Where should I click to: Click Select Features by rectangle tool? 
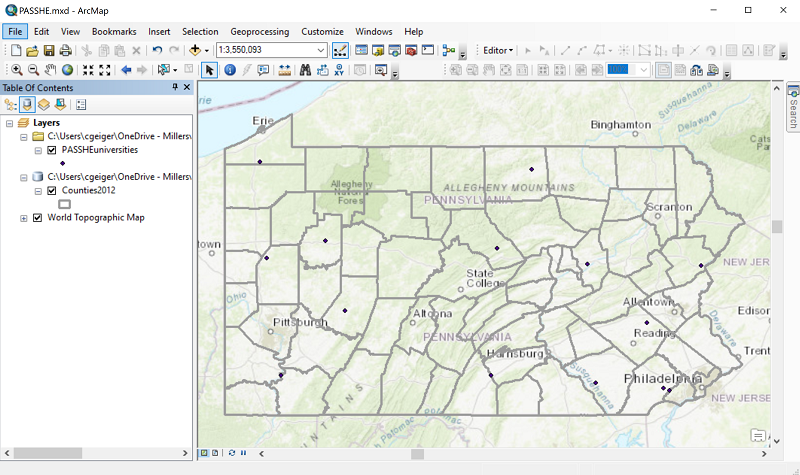(x=163, y=70)
